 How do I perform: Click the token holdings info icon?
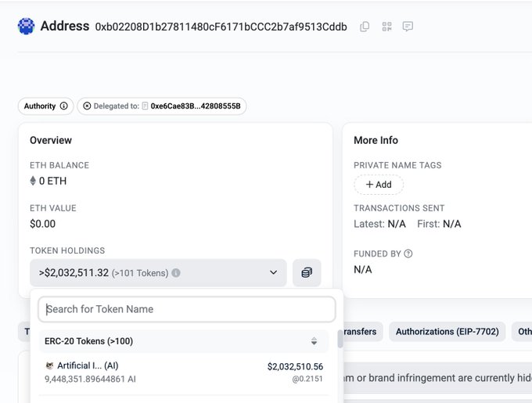tap(176, 273)
